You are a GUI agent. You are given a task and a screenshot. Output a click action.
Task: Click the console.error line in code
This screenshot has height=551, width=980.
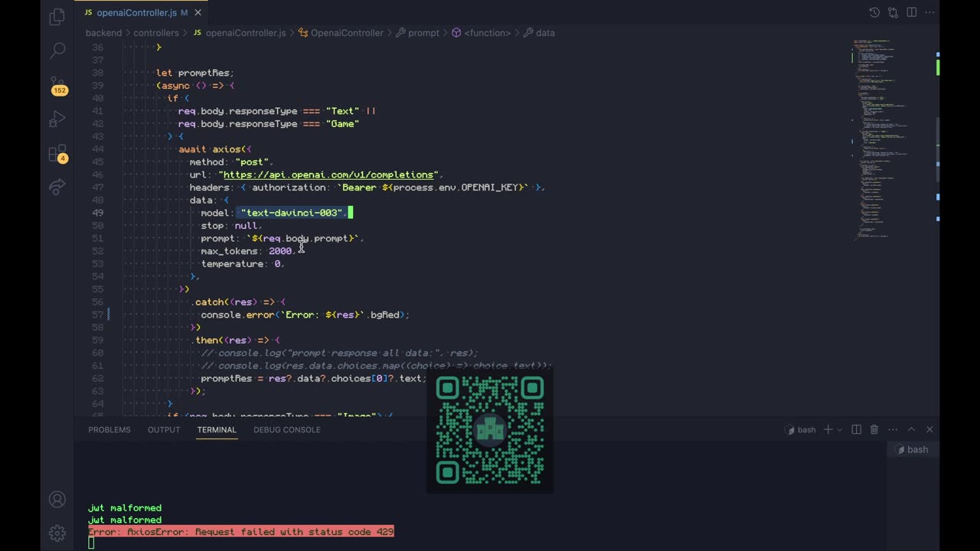[x=305, y=315]
